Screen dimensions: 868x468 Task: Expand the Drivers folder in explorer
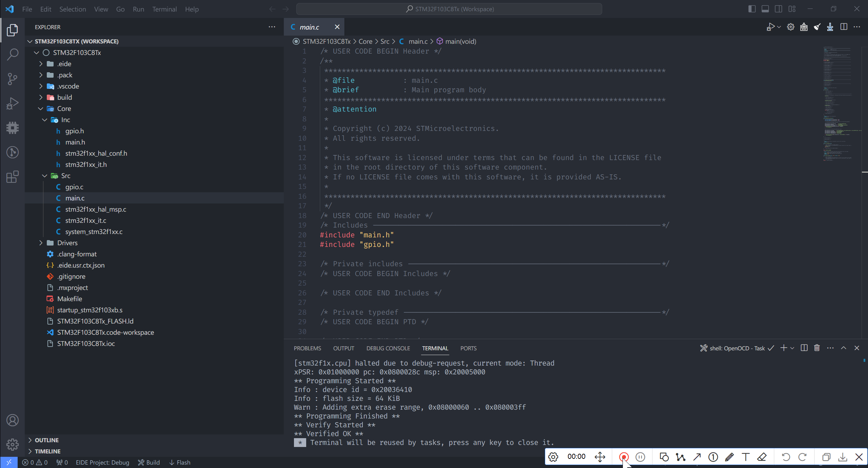(x=40, y=242)
